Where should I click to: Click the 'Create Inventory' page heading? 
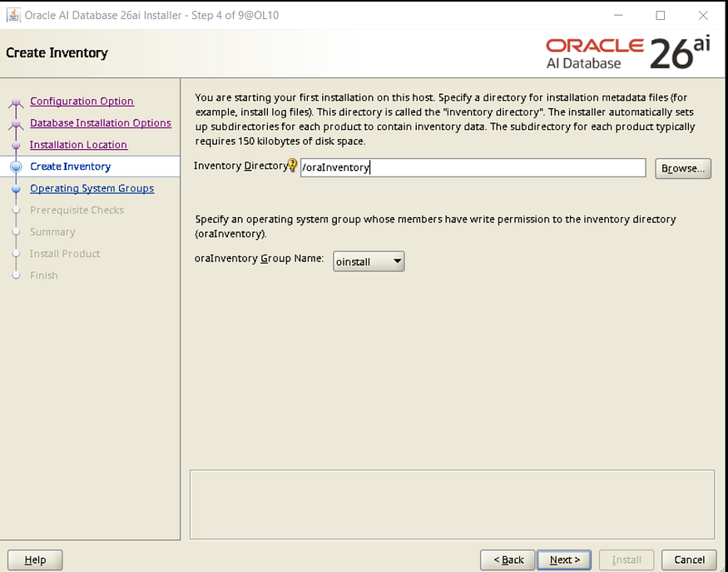tap(57, 53)
